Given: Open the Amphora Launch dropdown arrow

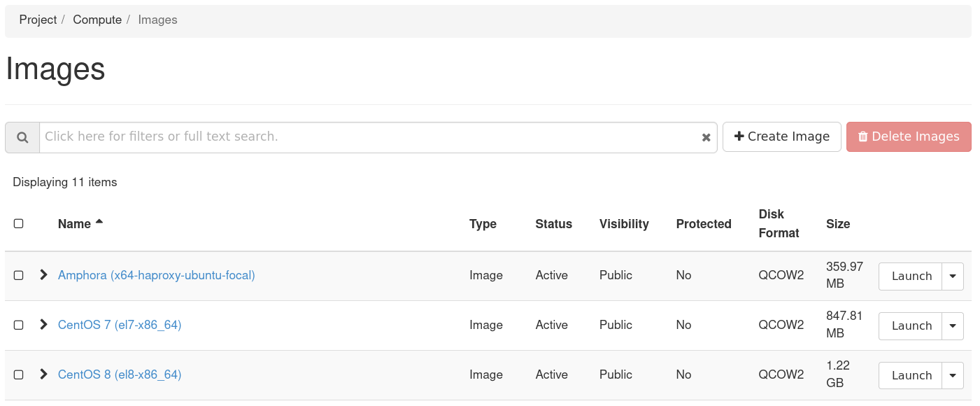Looking at the screenshot, I should (x=953, y=276).
